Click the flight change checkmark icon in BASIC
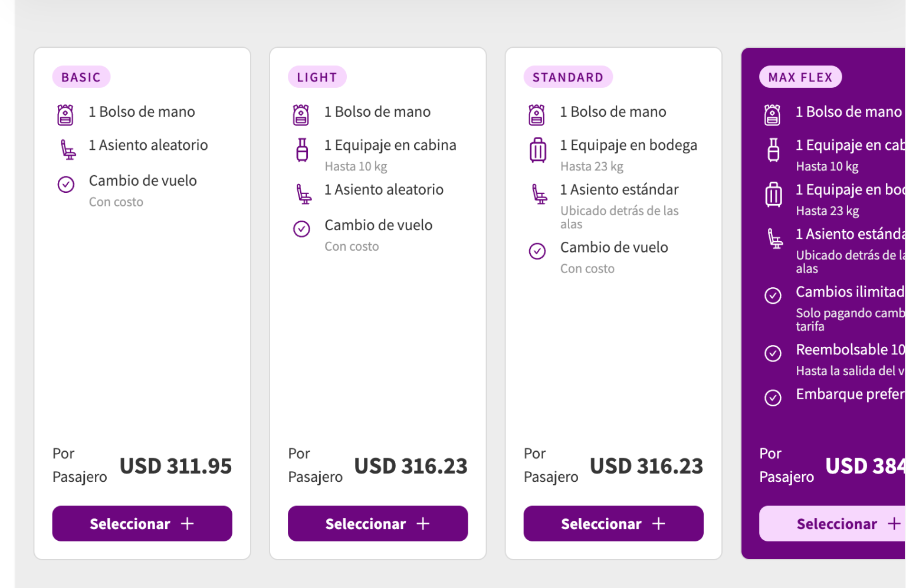906x588 pixels. point(66,185)
